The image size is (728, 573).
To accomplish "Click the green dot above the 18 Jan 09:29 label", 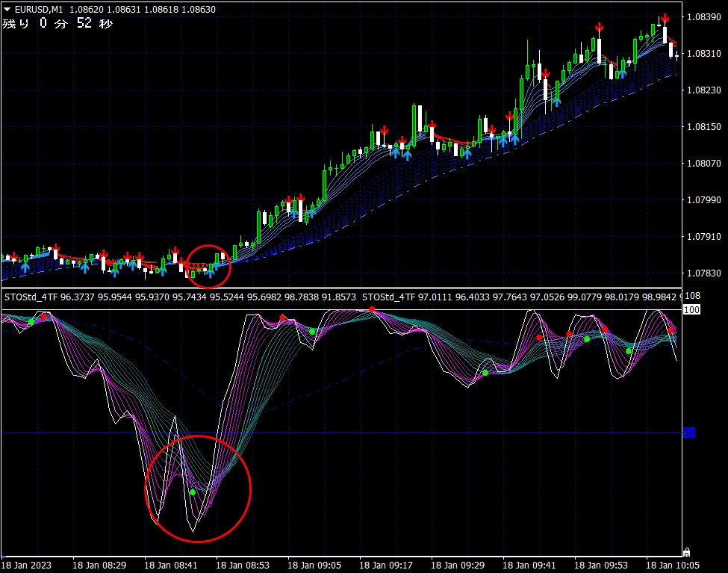I will (x=485, y=373).
